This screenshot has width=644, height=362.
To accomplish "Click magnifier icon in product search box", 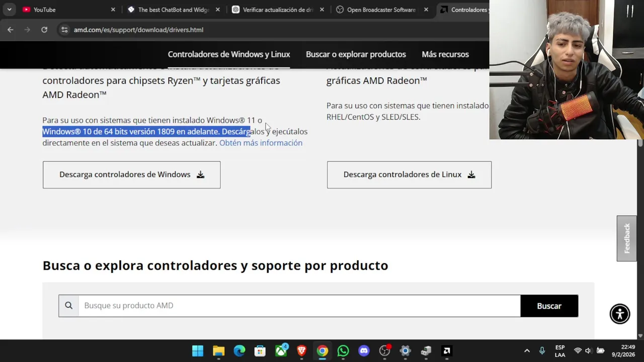I will pos(68,306).
